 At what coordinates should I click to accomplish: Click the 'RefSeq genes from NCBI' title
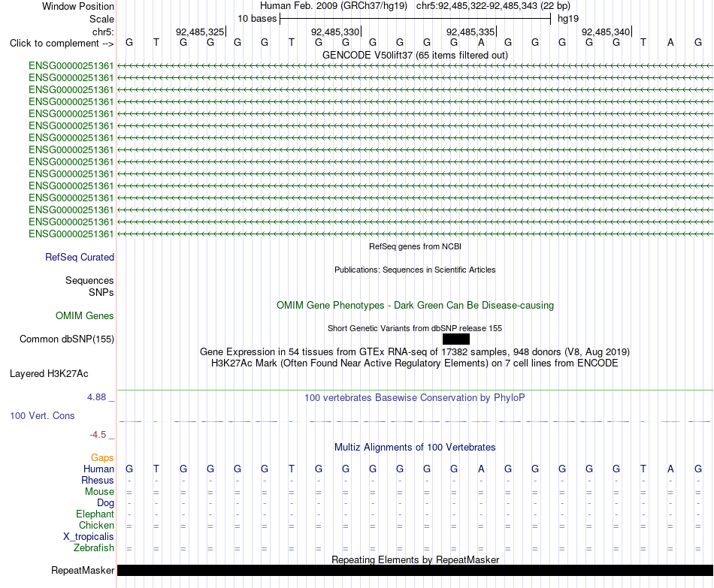point(415,246)
